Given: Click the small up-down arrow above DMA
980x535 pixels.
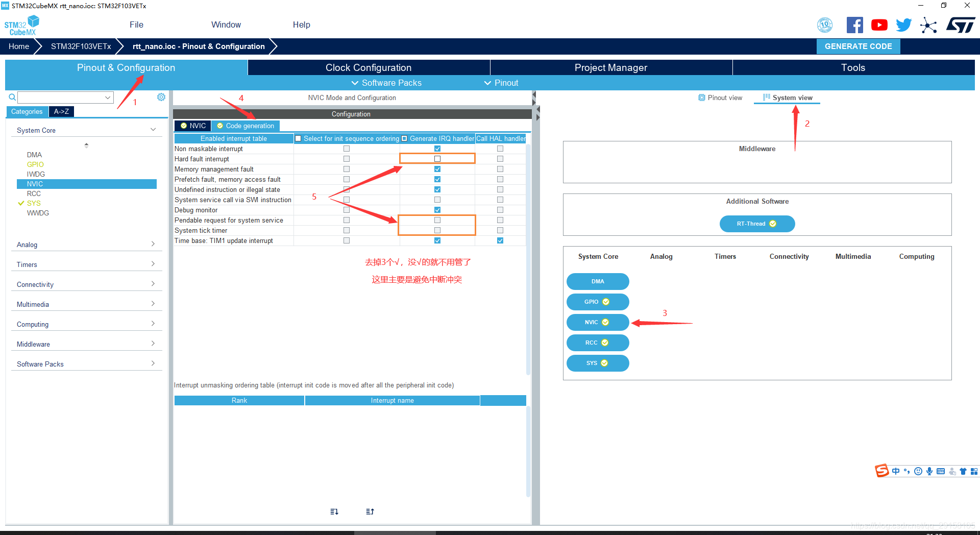Looking at the screenshot, I should (86, 145).
